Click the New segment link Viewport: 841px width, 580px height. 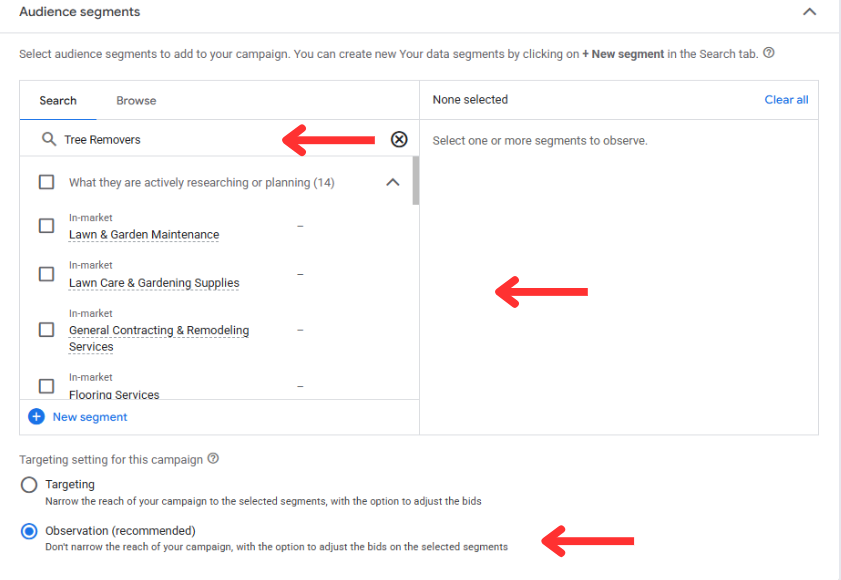click(x=90, y=417)
